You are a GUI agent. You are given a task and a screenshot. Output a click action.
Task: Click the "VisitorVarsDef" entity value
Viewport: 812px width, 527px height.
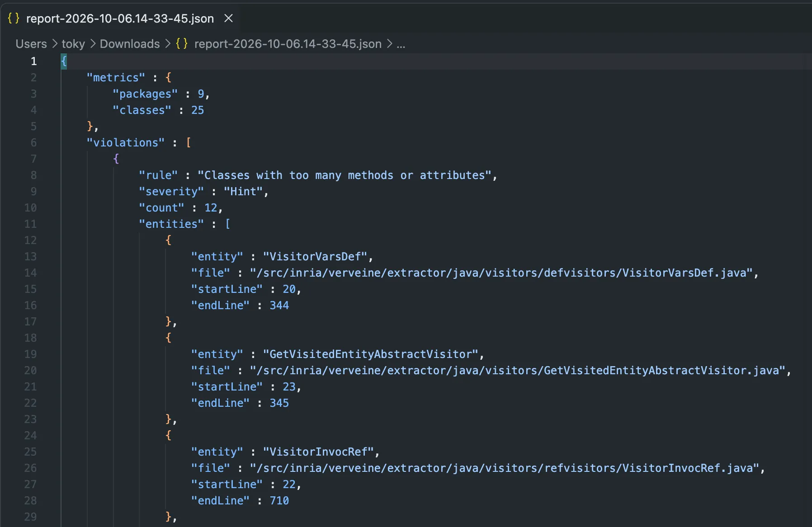(x=315, y=256)
